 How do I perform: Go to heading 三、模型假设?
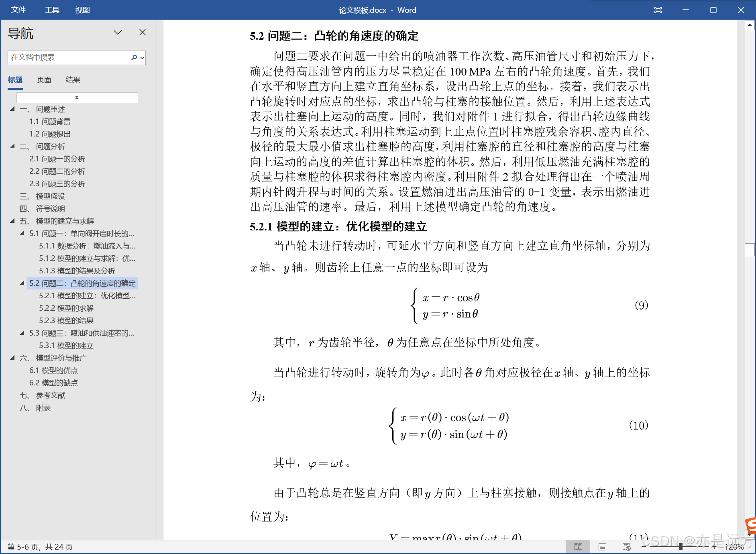point(42,196)
